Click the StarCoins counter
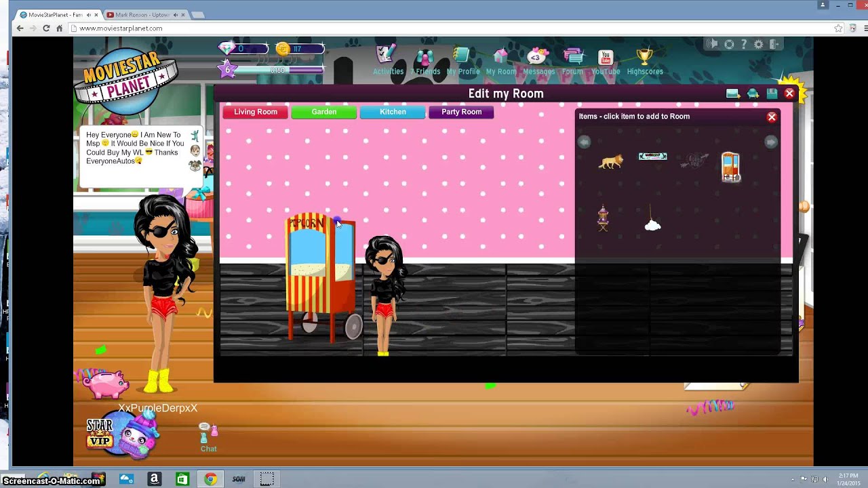 coord(300,49)
